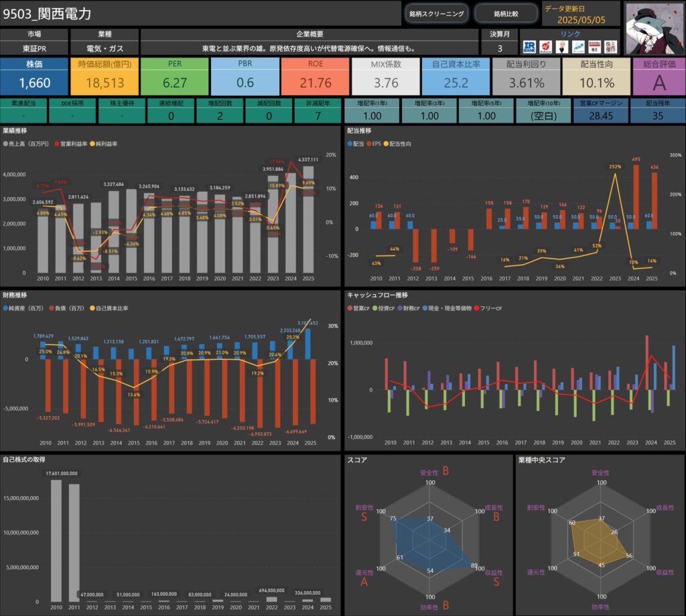Image resolution: width=686 pixels, height=616 pixels.
Task: Select the 自己資本比率 card showing 25.2
Action: pyautogui.click(x=456, y=76)
